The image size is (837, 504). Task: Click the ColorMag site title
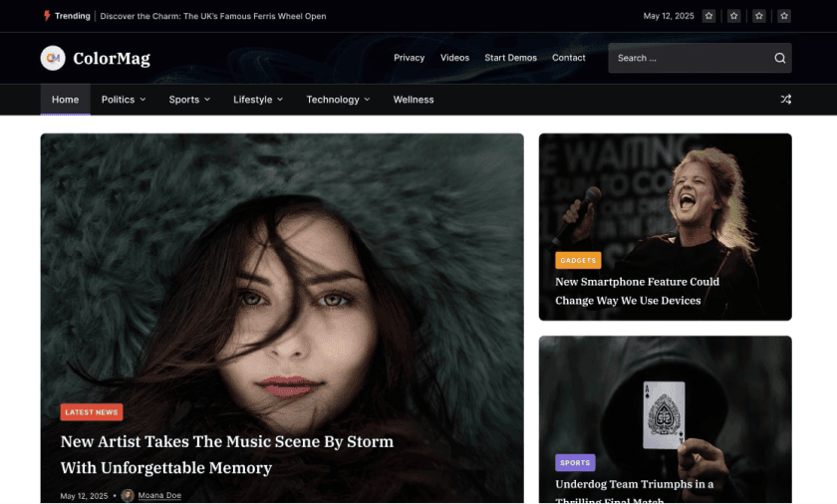coord(112,58)
